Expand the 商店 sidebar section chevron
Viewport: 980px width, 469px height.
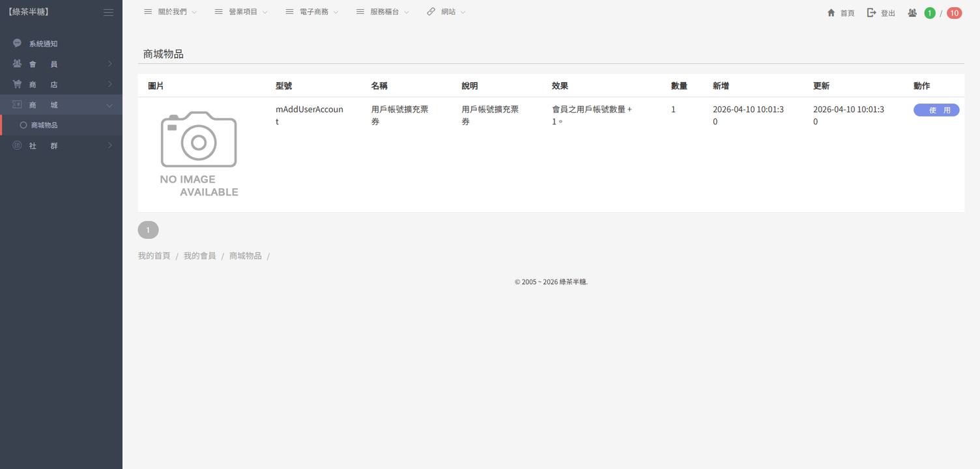pyautogui.click(x=109, y=85)
